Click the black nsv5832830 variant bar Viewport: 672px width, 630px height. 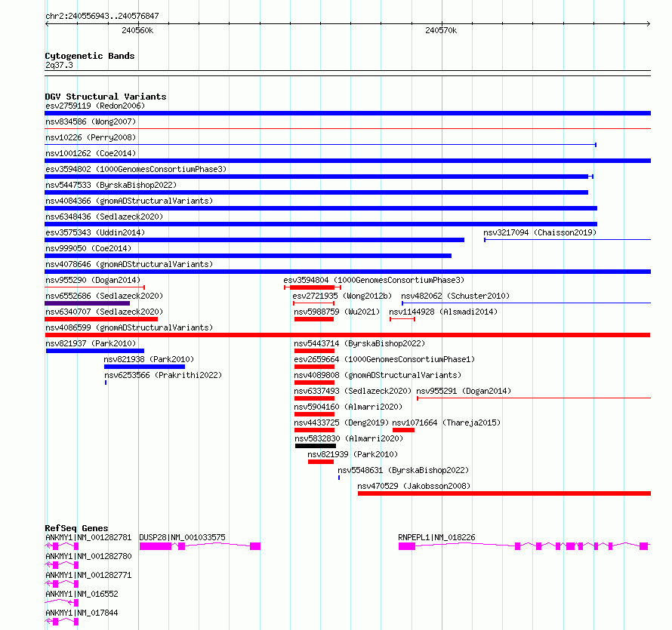point(316,446)
